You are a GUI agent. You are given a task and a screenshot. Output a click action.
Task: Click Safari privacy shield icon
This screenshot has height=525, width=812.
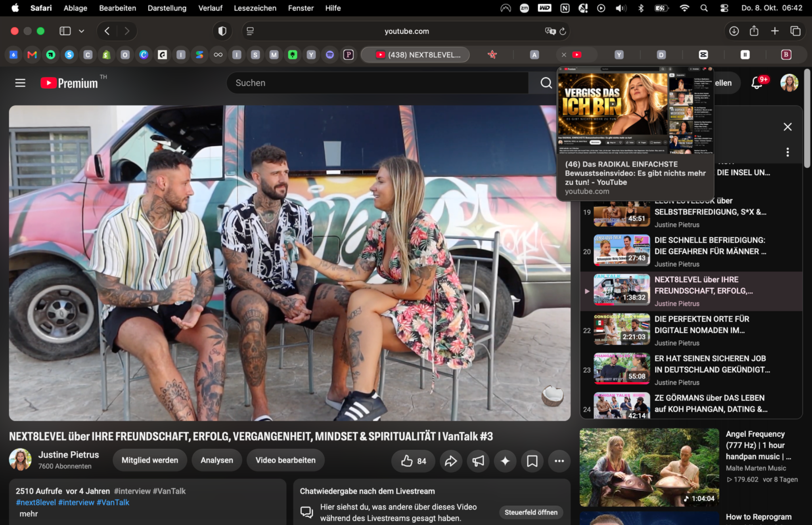(222, 31)
